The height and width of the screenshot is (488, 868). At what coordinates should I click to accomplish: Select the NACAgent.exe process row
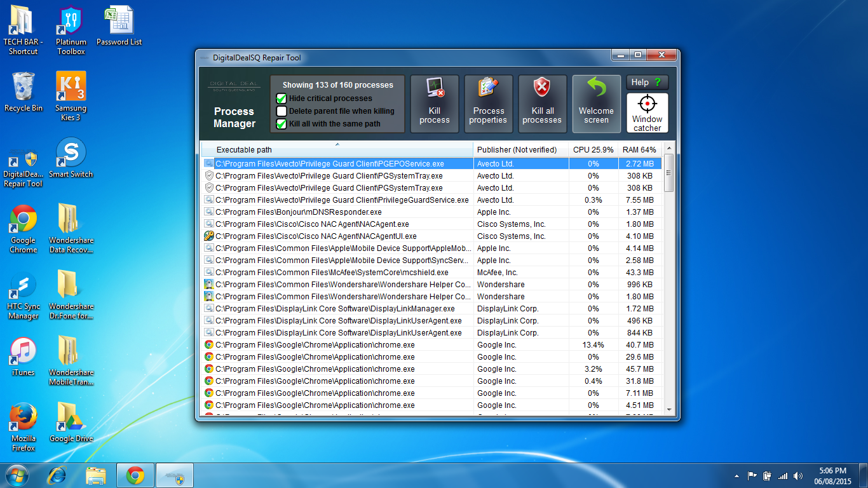coord(432,224)
